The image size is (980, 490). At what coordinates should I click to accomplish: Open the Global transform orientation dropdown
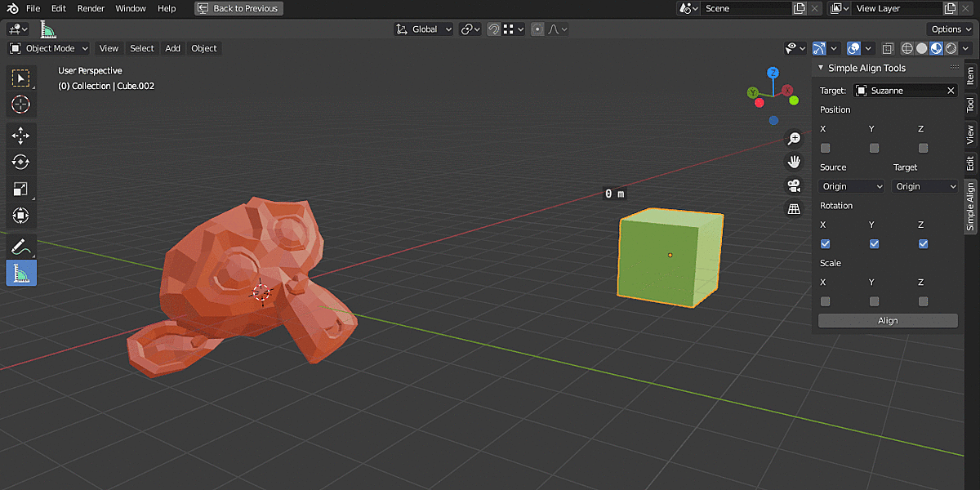[x=423, y=29]
